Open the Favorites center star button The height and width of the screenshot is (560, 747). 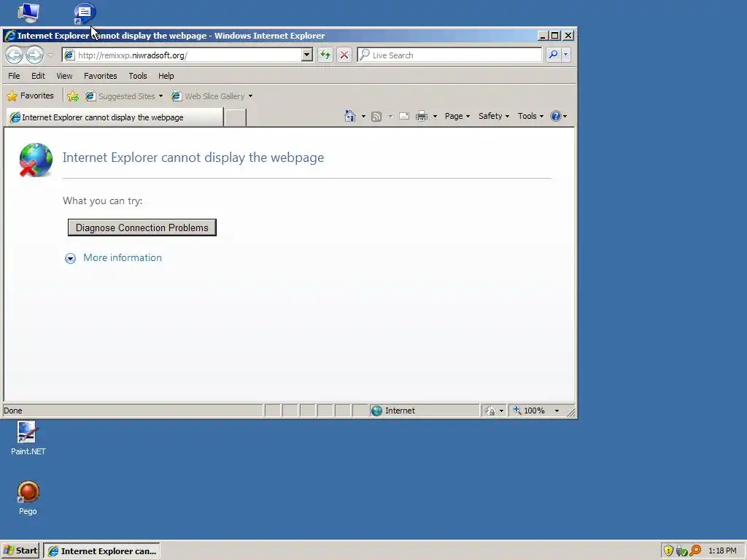31,96
